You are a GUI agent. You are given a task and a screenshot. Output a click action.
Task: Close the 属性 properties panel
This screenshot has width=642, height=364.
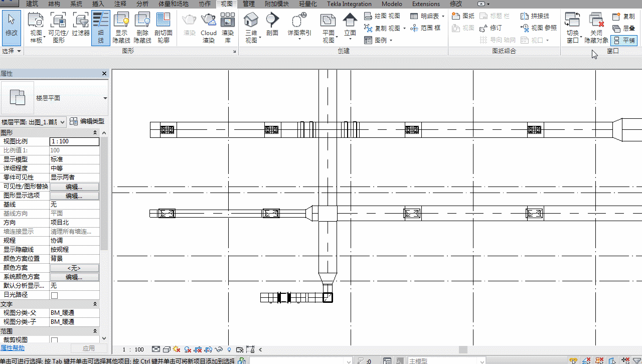[104, 74]
